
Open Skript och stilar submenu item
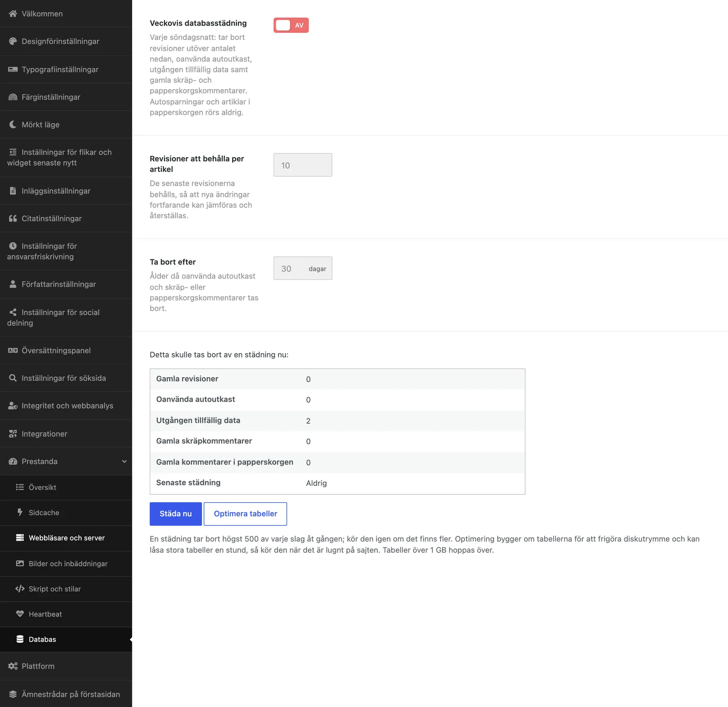[66, 589]
